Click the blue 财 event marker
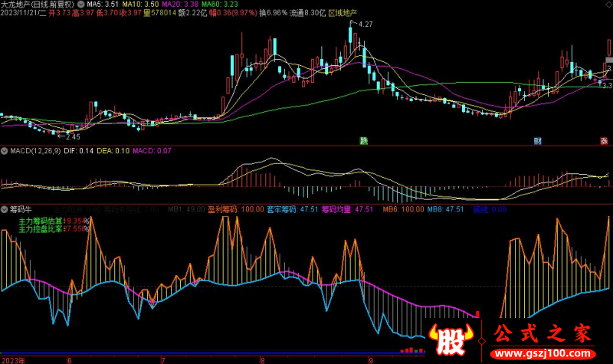 pyautogui.click(x=538, y=141)
